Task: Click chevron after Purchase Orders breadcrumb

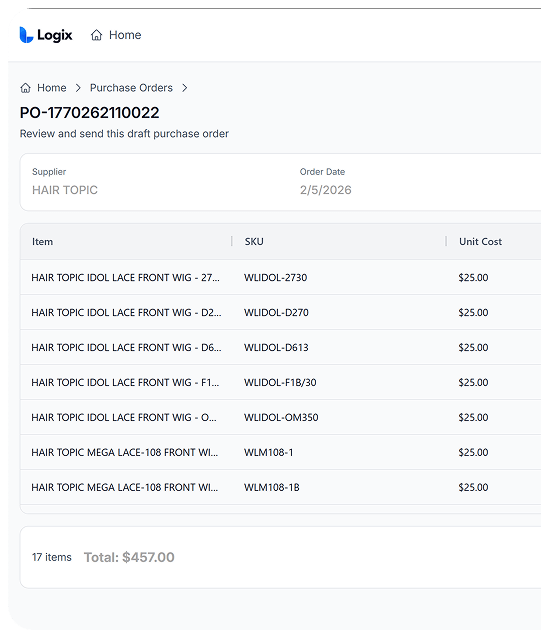Action: tap(184, 88)
